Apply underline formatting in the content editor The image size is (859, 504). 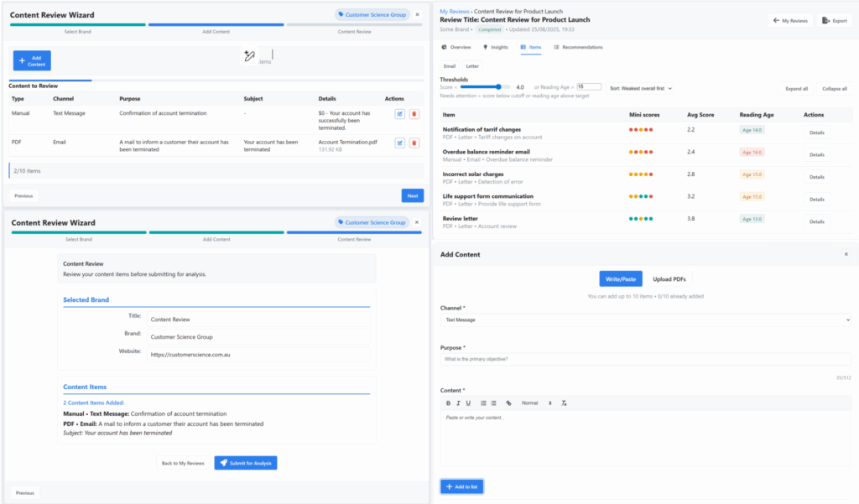[x=468, y=403]
